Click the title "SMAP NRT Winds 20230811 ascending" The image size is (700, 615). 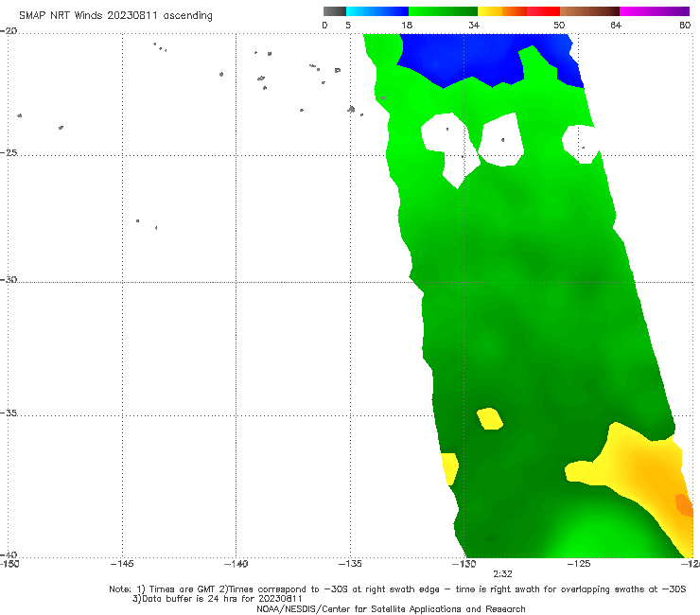tap(115, 16)
